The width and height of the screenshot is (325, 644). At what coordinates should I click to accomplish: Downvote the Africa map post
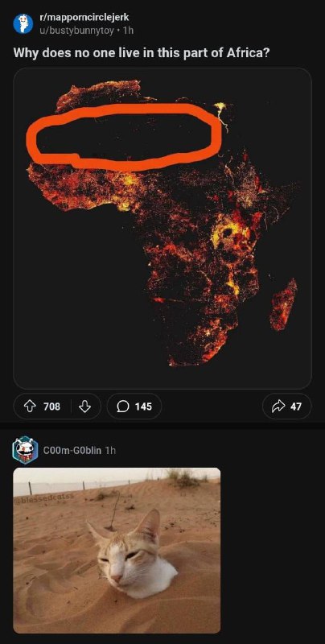click(84, 407)
